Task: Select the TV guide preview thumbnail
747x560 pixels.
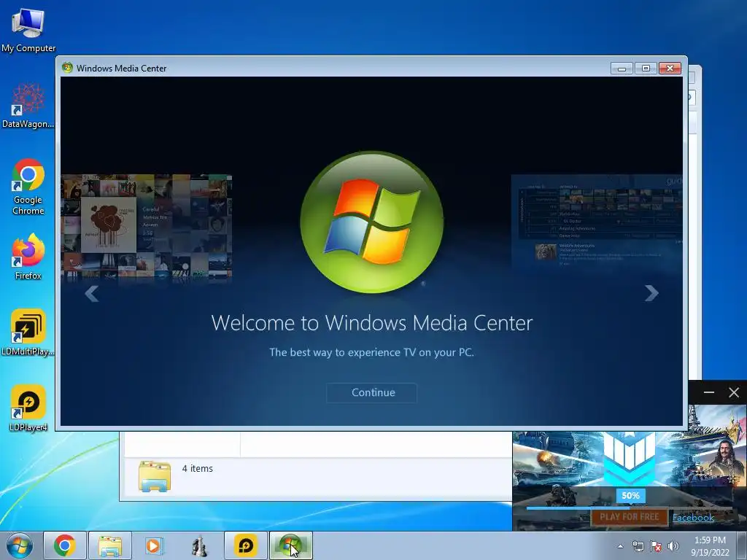Action: click(x=597, y=222)
